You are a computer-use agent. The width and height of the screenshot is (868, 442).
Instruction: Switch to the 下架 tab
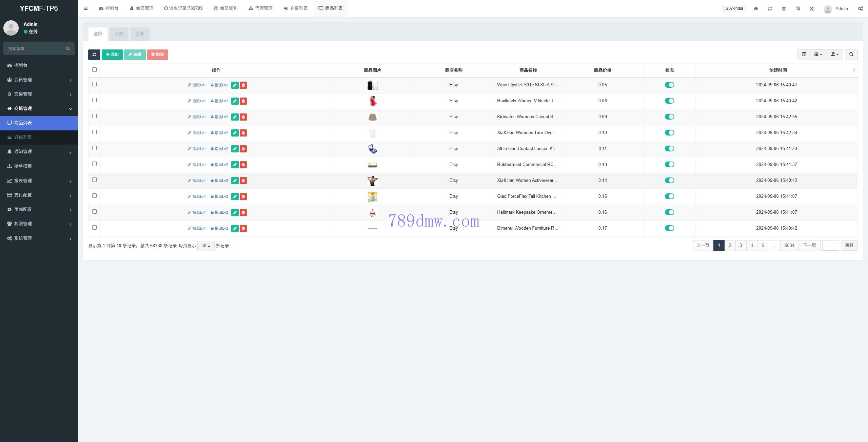coord(119,34)
